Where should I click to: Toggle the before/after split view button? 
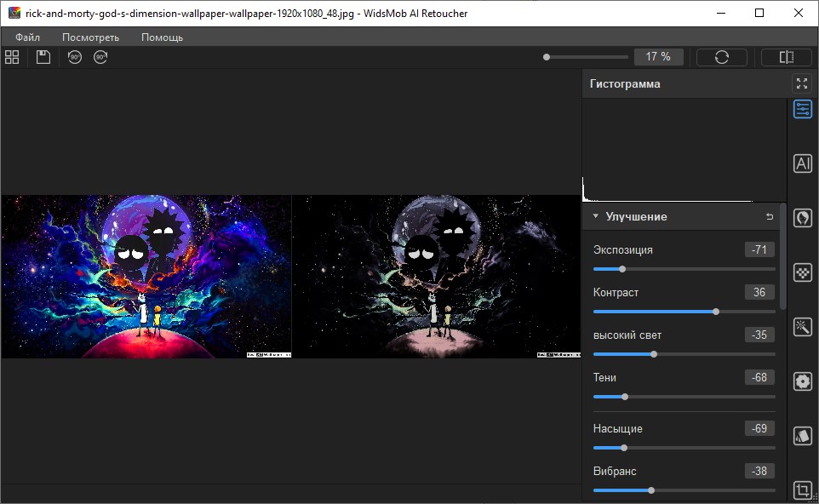click(x=786, y=57)
